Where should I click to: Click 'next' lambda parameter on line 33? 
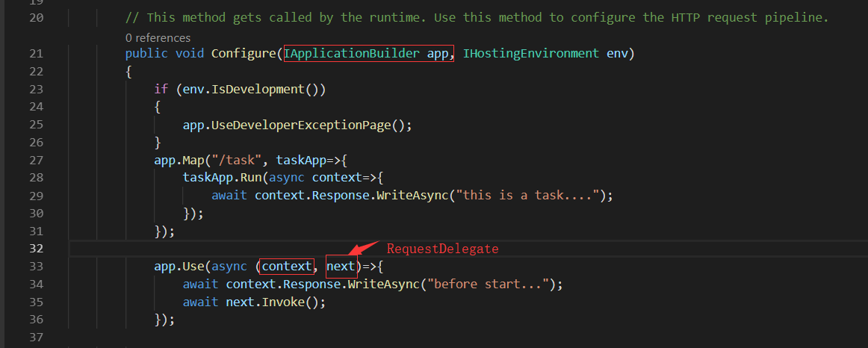[341, 267]
